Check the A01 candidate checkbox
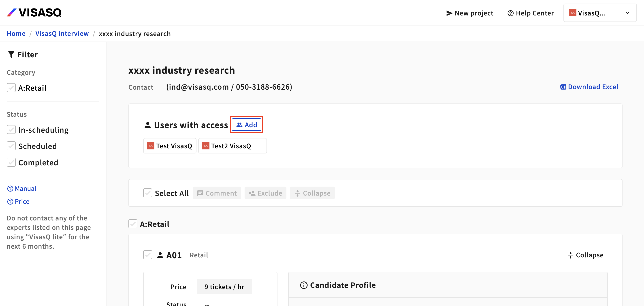The image size is (644, 306). tap(147, 255)
